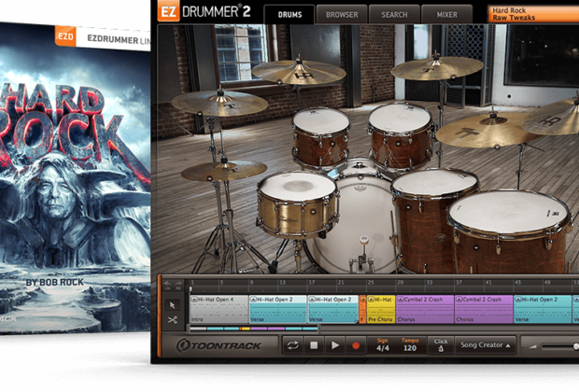579x392 pixels.
Task: Click the tempo value 120
Action: [410, 348]
